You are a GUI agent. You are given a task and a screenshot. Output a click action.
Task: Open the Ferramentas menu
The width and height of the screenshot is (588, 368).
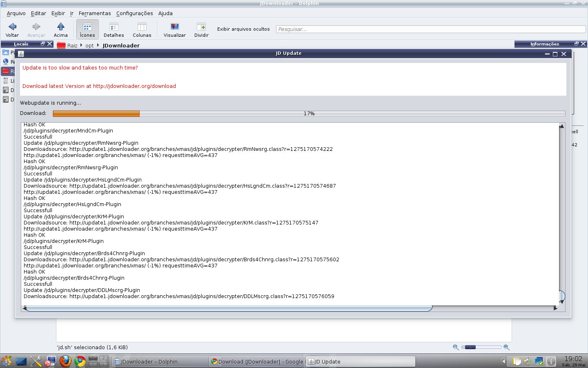pyautogui.click(x=95, y=13)
